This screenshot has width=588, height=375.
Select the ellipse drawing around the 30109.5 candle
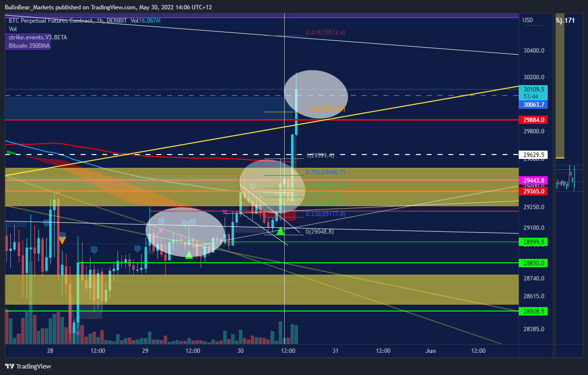click(316, 94)
